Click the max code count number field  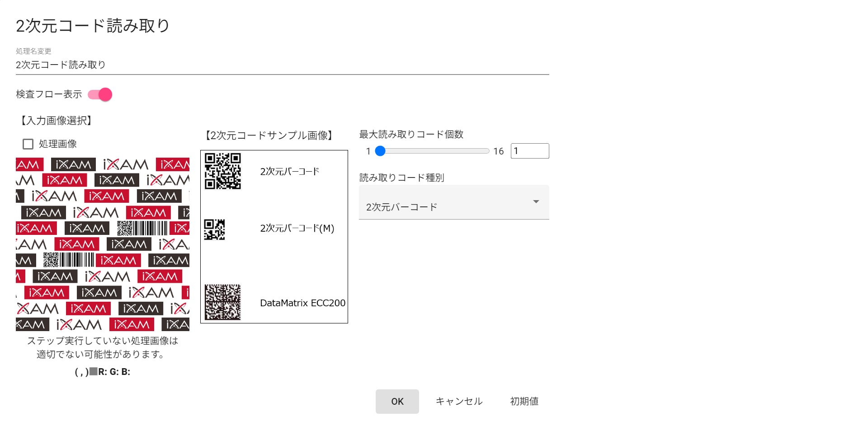coord(529,151)
